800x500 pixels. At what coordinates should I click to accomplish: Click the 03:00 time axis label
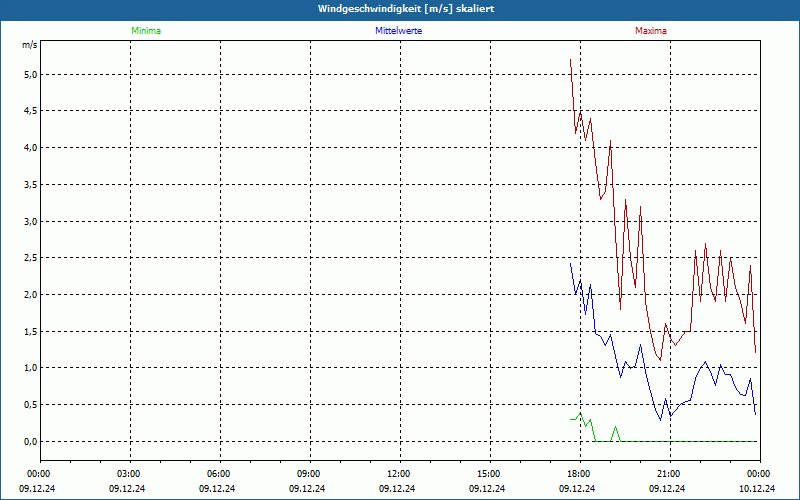pos(130,474)
